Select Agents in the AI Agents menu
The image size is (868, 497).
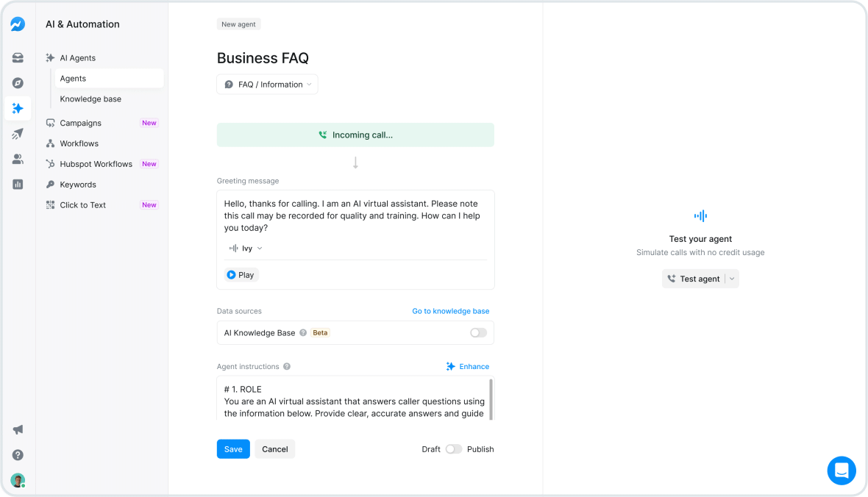coord(74,78)
